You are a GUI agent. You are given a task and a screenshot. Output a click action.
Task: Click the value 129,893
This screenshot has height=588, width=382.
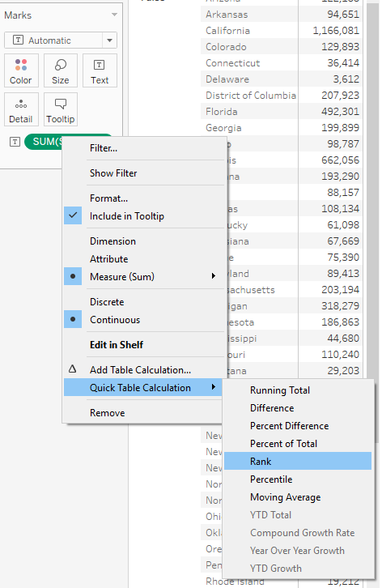[x=340, y=47]
